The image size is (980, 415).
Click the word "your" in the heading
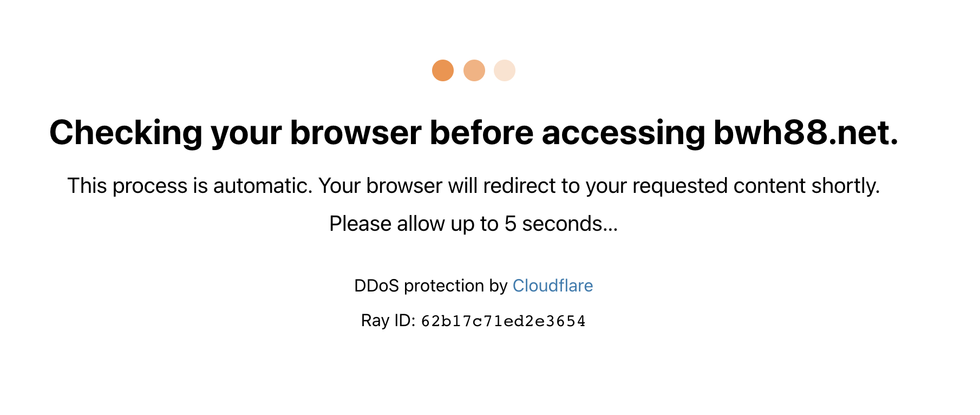[x=246, y=133]
